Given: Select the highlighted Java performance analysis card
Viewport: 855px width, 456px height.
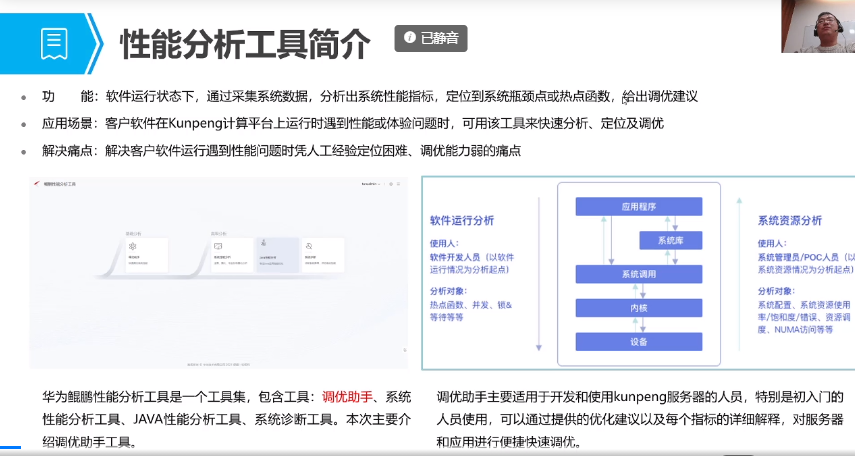Looking at the screenshot, I should [278, 255].
